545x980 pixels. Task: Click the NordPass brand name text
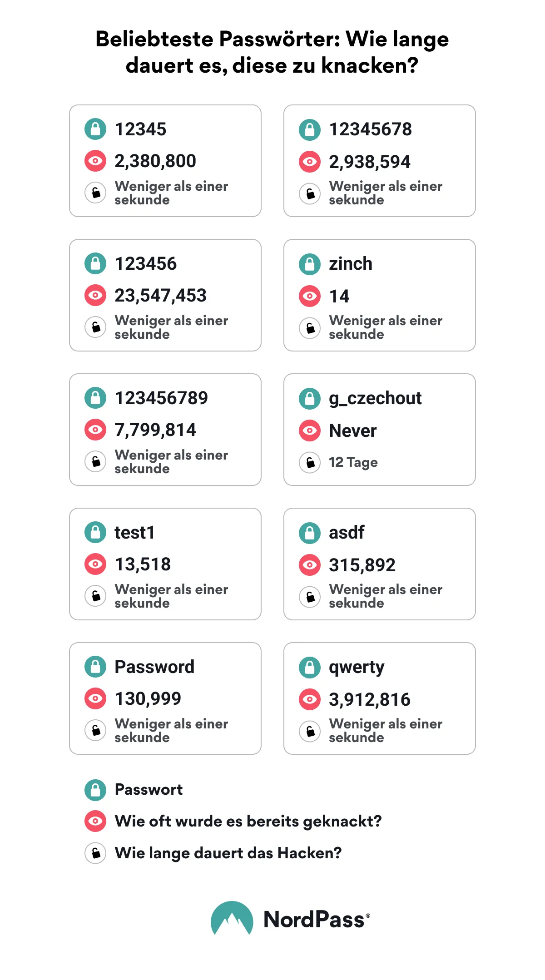(x=314, y=920)
